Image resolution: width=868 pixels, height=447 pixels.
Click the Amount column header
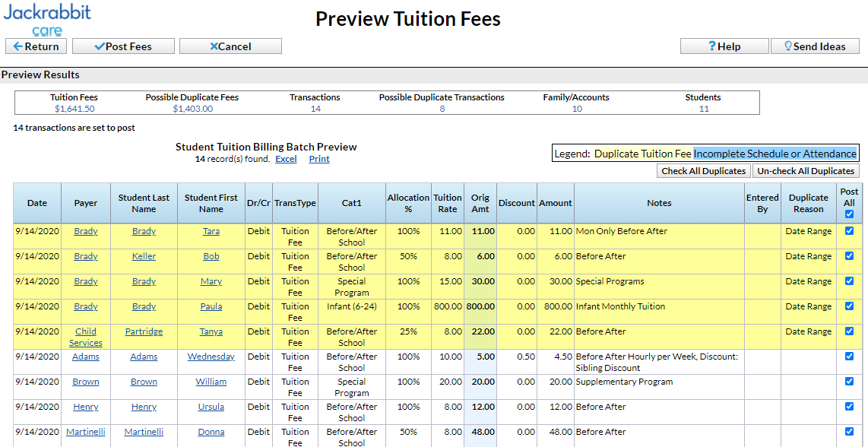pos(556,203)
